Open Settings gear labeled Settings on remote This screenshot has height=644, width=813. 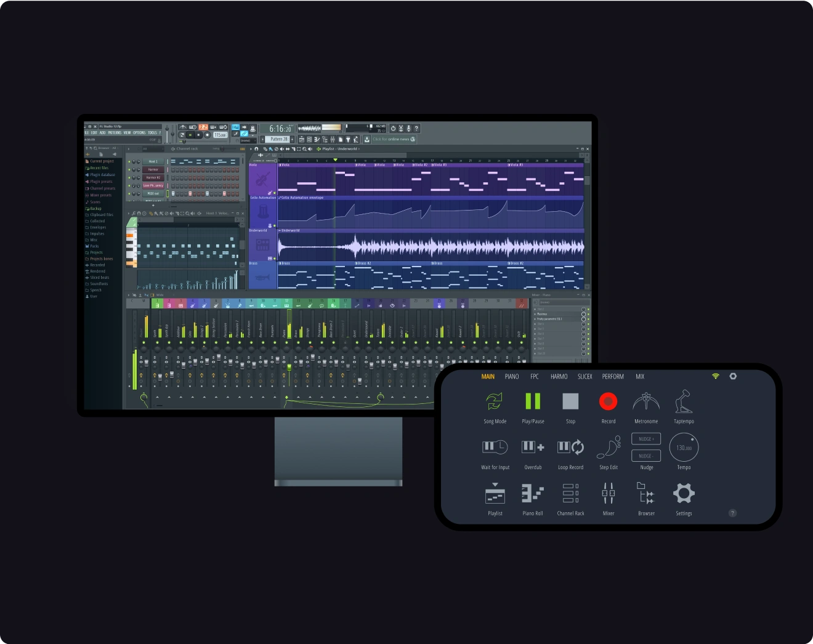684,493
